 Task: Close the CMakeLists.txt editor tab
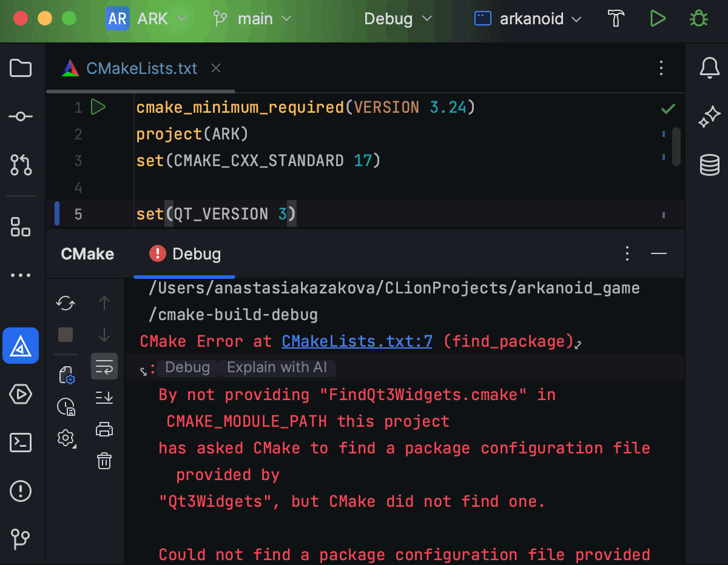(216, 69)
